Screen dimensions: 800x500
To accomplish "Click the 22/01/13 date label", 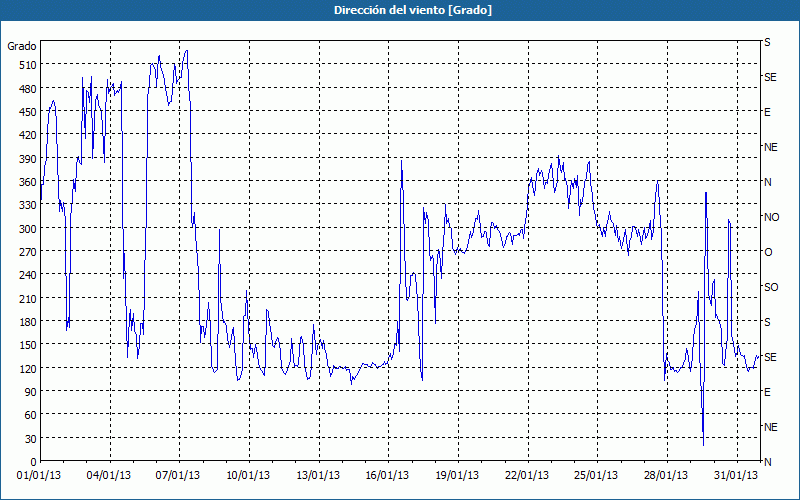I will 527,476.
